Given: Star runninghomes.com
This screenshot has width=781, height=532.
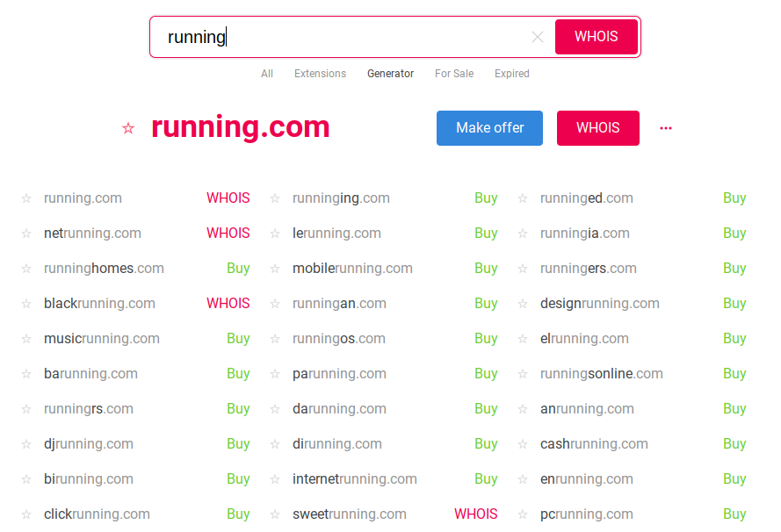Looking at the screenshot, I should 26,269.
